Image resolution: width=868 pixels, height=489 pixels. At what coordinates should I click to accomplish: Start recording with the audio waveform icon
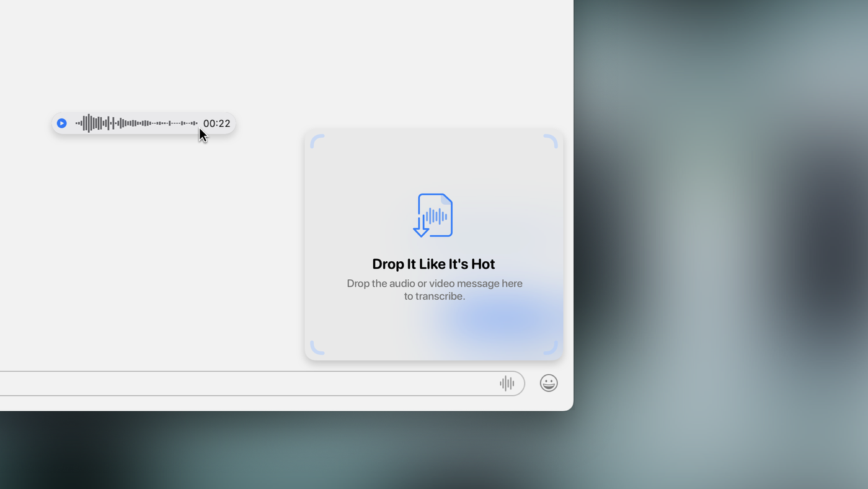[x=507, y=384]
